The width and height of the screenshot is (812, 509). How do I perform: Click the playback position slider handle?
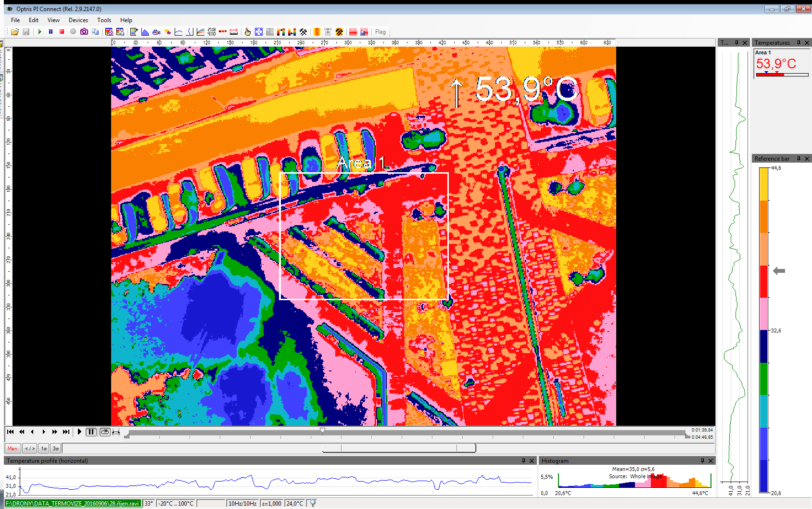point(322,431)
